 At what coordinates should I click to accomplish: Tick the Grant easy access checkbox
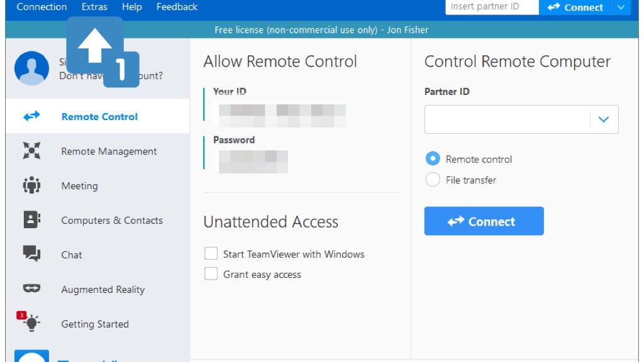coord(211,274)
